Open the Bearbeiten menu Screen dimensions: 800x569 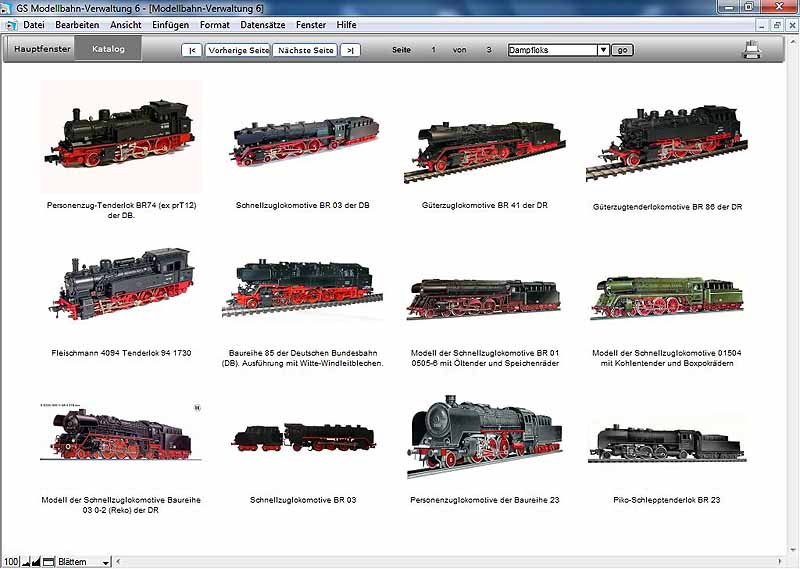click(x=77, y=24)
